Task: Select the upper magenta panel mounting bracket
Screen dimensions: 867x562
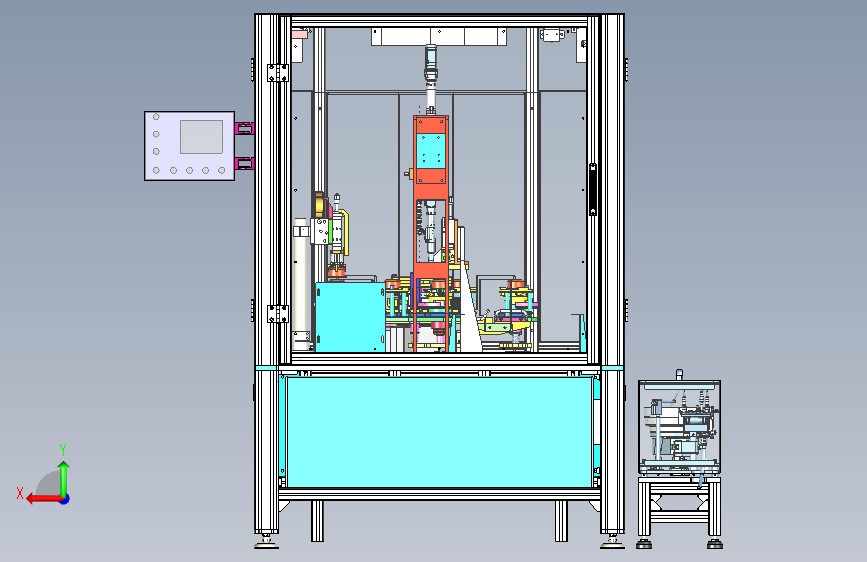Action: [244, 129]
